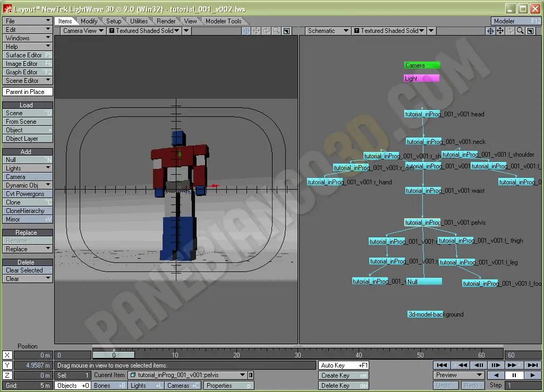Open left viewport Textured Shaded Solid dropdown

coord(144,31)
